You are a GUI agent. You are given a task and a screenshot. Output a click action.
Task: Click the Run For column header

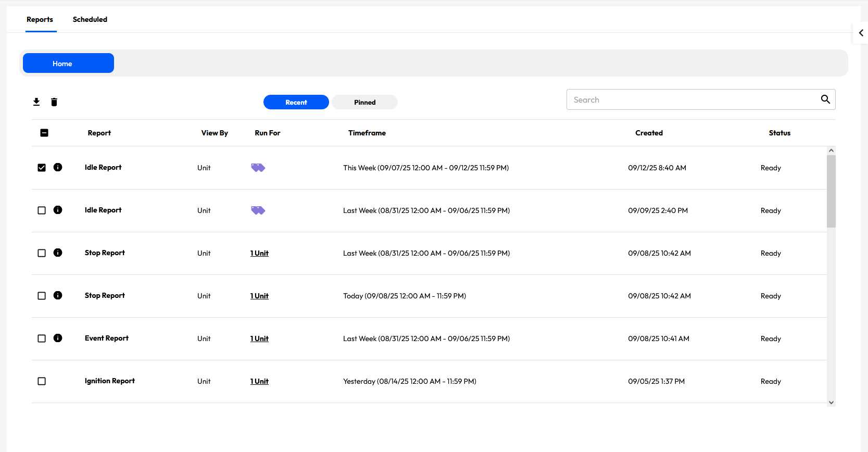coord(268,133)
